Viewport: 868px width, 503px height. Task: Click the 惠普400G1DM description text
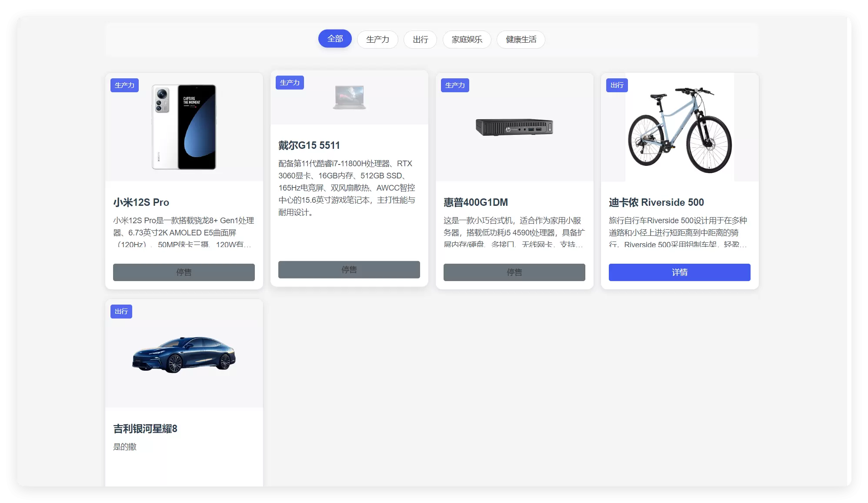514,232
